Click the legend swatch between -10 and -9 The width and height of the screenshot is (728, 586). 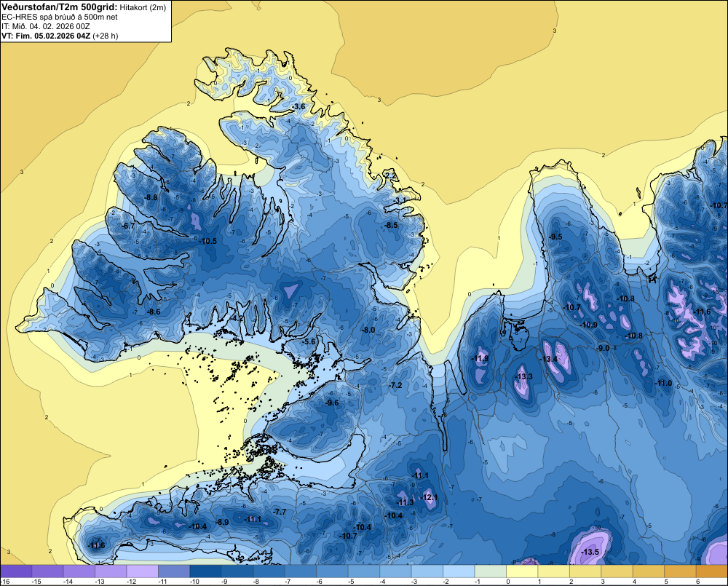[206, 571]
